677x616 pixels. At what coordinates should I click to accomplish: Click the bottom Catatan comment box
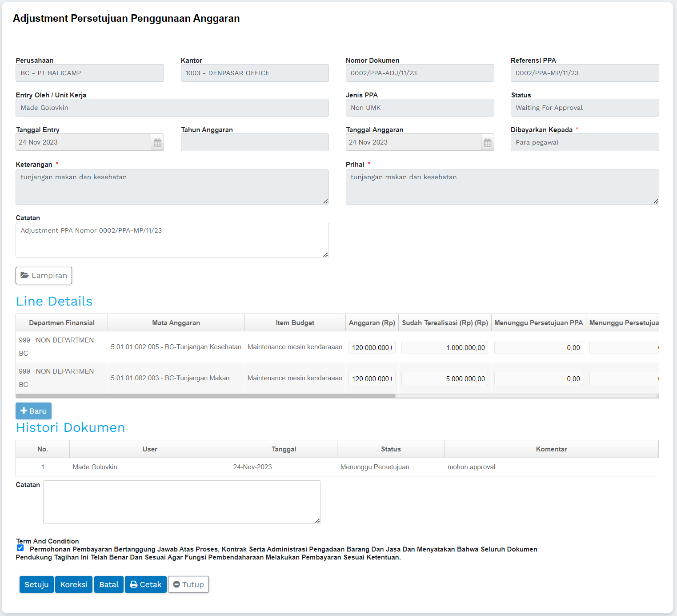[182, 502]
